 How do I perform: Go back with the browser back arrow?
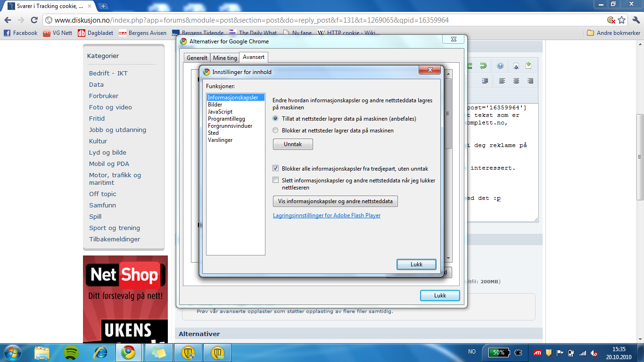pyautogui.click(x=8, y=20)
